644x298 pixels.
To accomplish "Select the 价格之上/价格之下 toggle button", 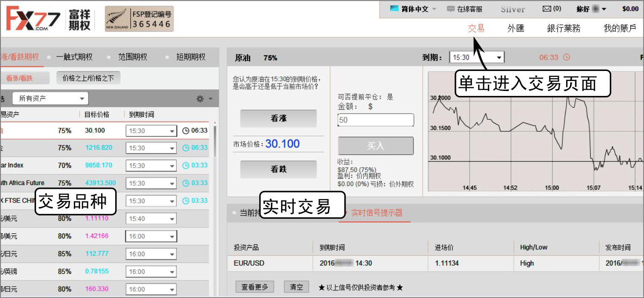I will tap(88, 78).
